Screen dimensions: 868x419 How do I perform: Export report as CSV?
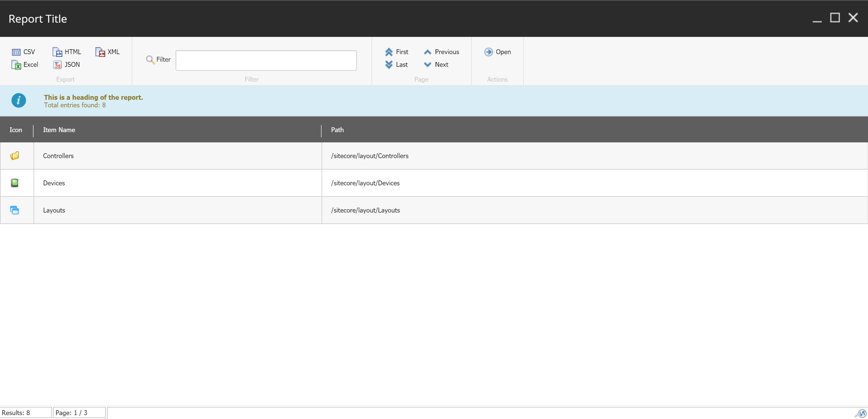23,52
